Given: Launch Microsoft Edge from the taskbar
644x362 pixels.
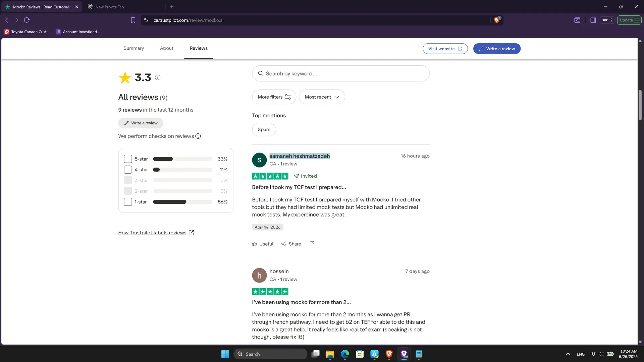Looking at the screenshot, I should click(345, 354).
